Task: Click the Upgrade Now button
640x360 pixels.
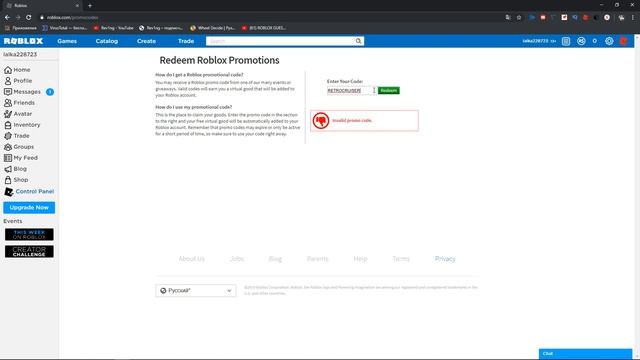Action: coord(29,208)
